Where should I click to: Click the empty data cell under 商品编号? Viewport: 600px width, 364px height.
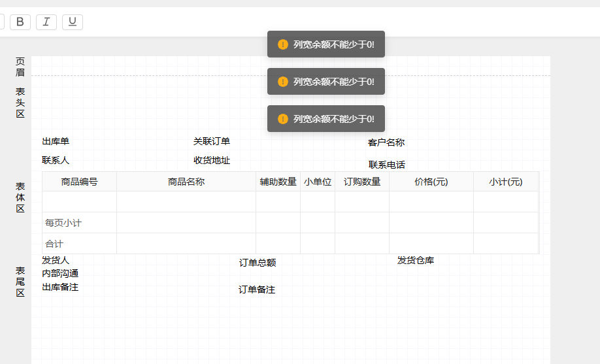(79, 202)
